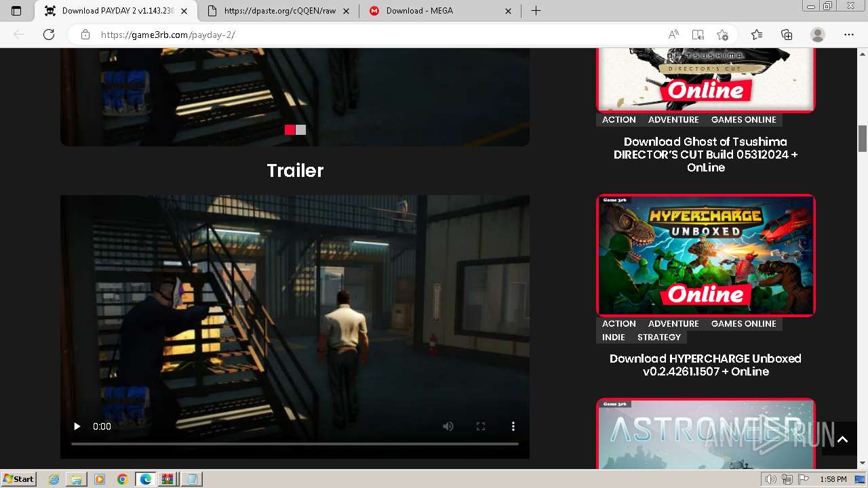Switch to the Download - MEGA tab
This screenshot has width=868, height=488.
(441, 11)
